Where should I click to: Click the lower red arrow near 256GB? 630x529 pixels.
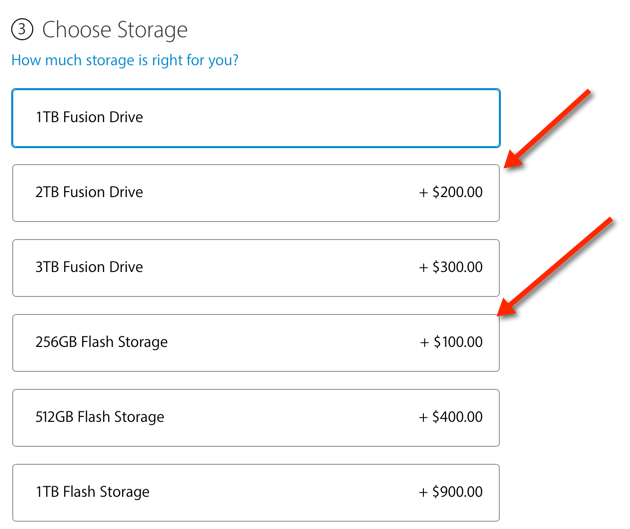pyautogui.click(x=556, y=266)
